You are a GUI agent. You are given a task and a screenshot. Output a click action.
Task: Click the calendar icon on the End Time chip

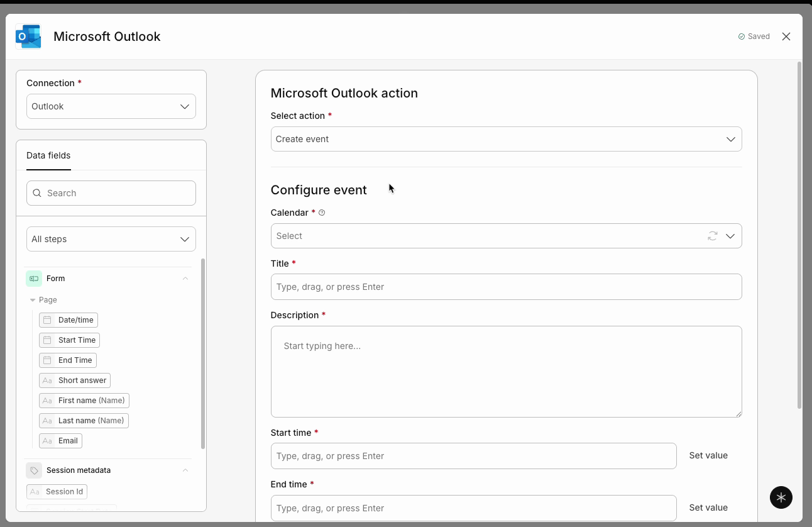tap(47, 360)
